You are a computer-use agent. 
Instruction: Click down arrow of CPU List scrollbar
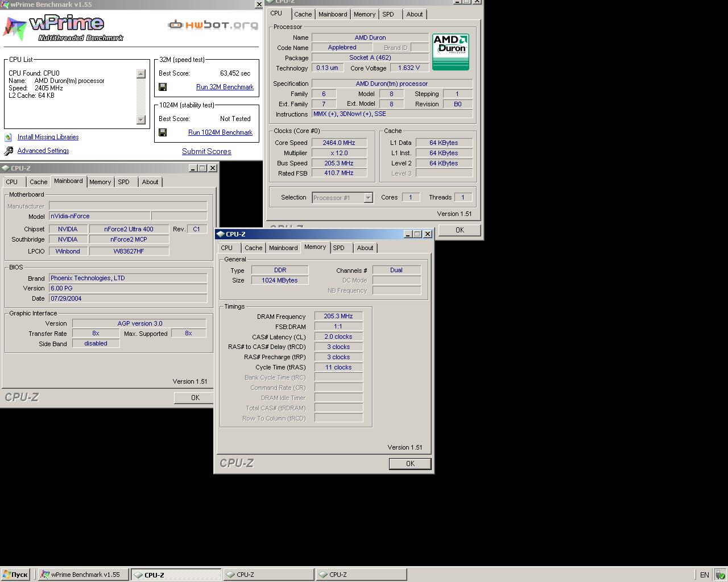coord(141,119)
